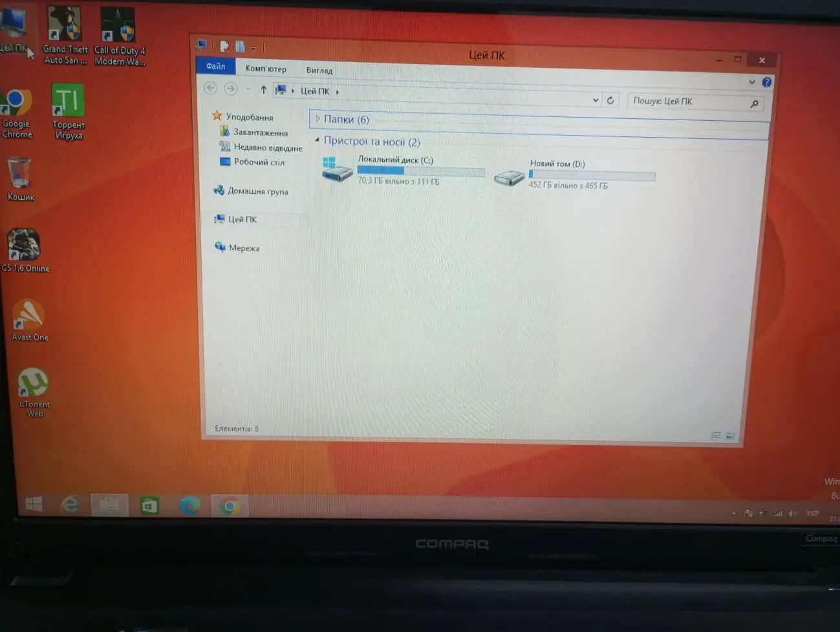Image resolution: width=840 pixels, height=632 pixels.
Task: Open the Customize Quick Access Toolbar dropdown
Action: [x=253, y=48]
